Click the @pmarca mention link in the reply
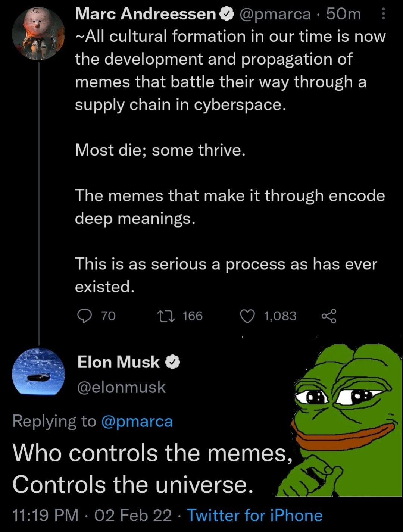Image resolution: width=403 pixels, height=532 pixels. pos(137,421)
